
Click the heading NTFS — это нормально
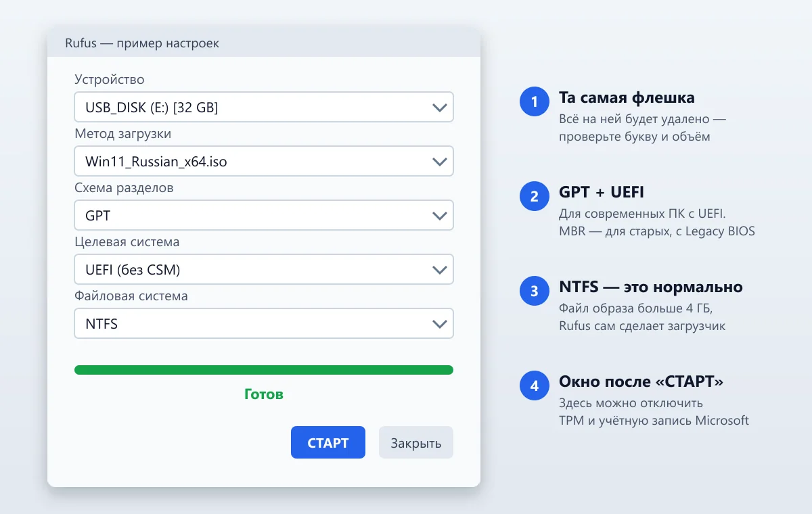651,287
